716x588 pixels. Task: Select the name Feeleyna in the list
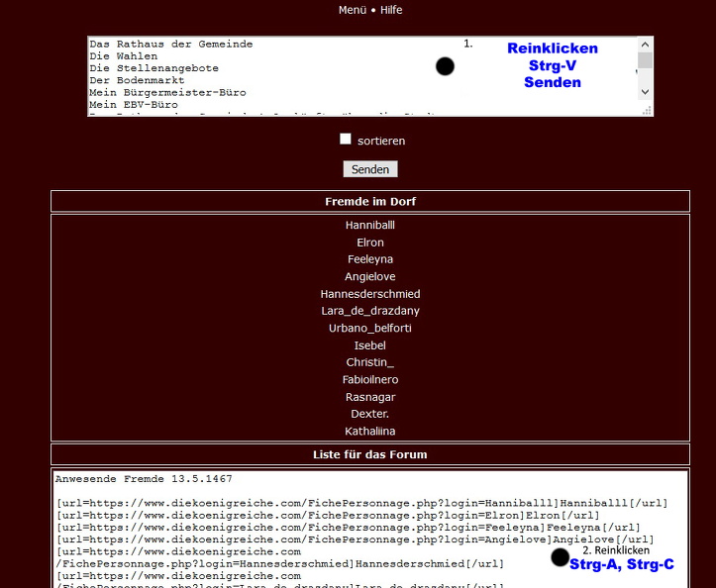[x=370, y=259]
